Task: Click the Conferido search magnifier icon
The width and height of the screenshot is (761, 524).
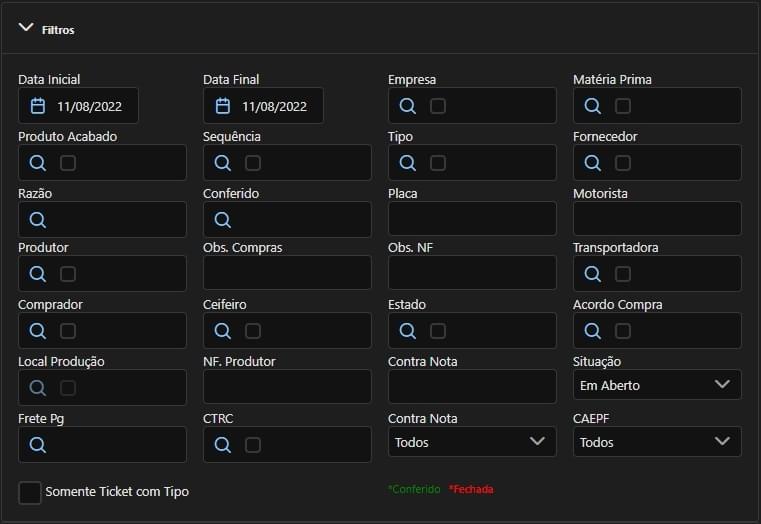Action: point(223,220)
